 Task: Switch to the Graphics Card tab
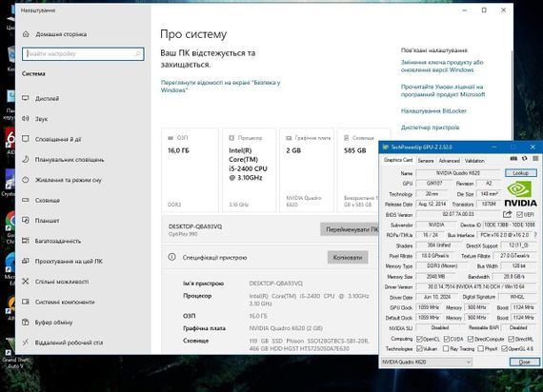click(398, 160)
